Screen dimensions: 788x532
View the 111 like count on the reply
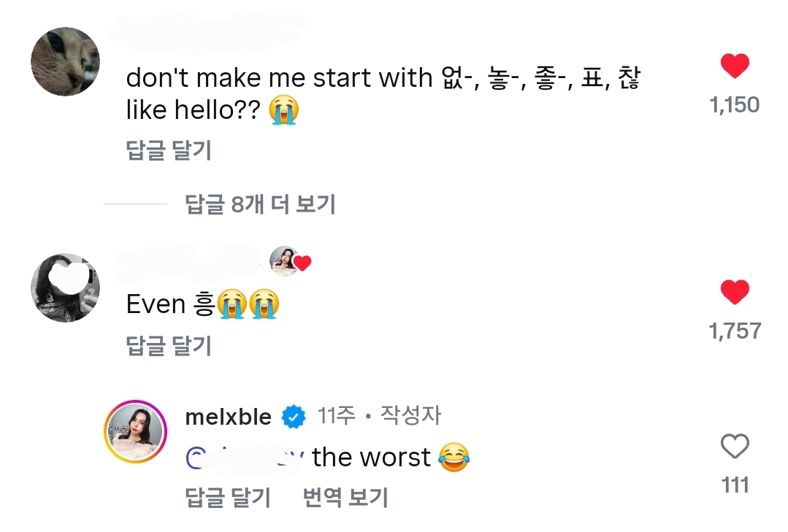tap(735, 485)
